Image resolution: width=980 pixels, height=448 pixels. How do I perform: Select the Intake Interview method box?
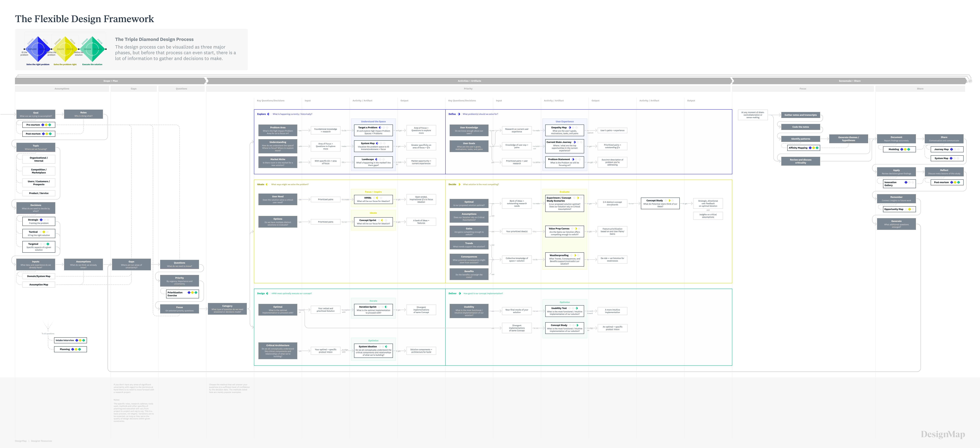click(x=70, y=340)
